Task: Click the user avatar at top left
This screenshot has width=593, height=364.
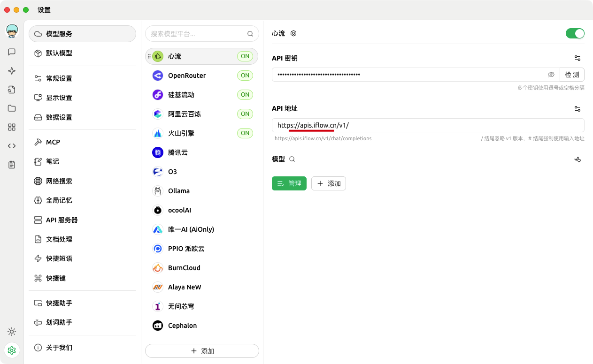Action: click(x=12, y=31)
